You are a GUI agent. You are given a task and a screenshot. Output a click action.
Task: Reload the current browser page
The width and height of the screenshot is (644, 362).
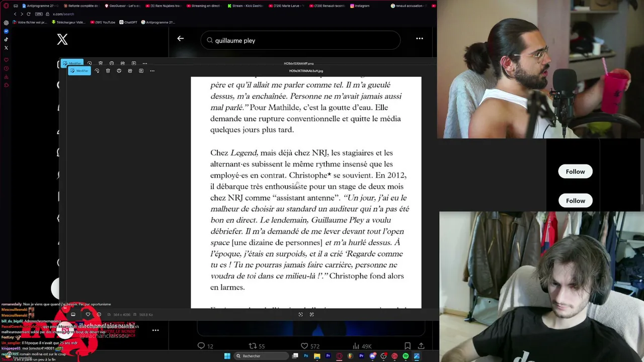tap(29, 14)
